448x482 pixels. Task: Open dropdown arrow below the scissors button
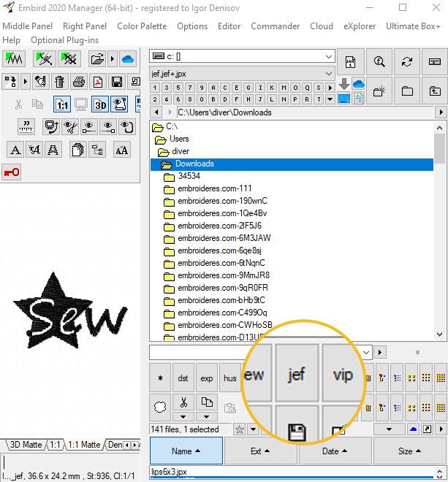click(x=183, y=417)
